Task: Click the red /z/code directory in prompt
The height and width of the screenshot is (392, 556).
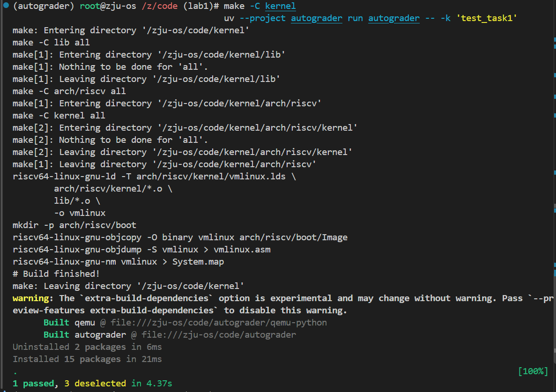Action: pyautogui.click(x=160, y=6)
